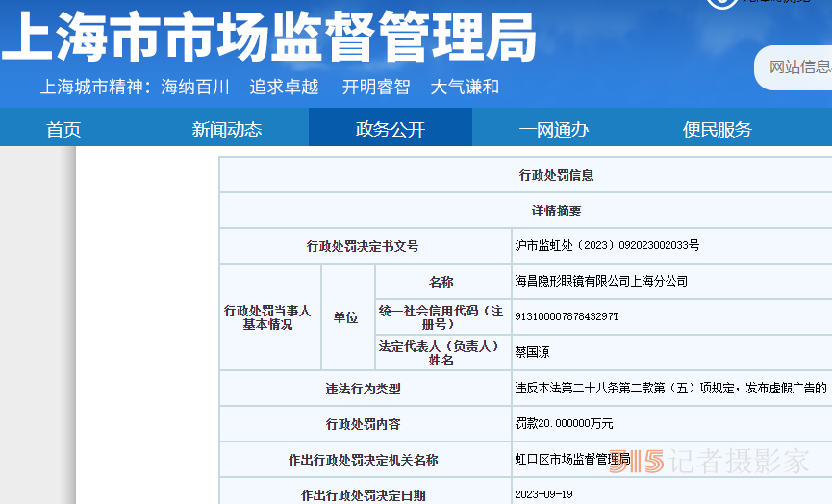Select the 政务公开 navigation tab
The image size is (832, 504).
pos(390,128)
